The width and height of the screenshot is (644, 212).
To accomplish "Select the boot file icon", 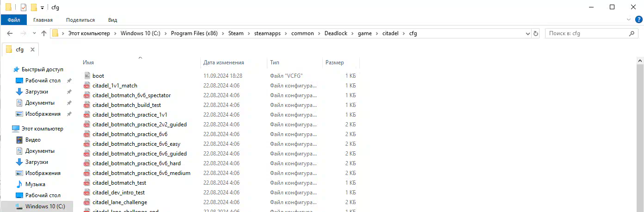I will pos(87,75).
